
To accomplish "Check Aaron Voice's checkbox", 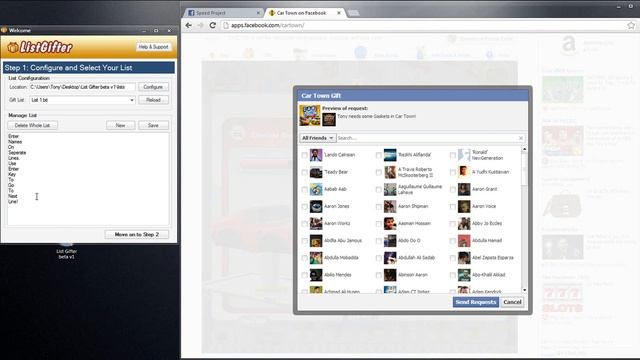I will [452, 207].
